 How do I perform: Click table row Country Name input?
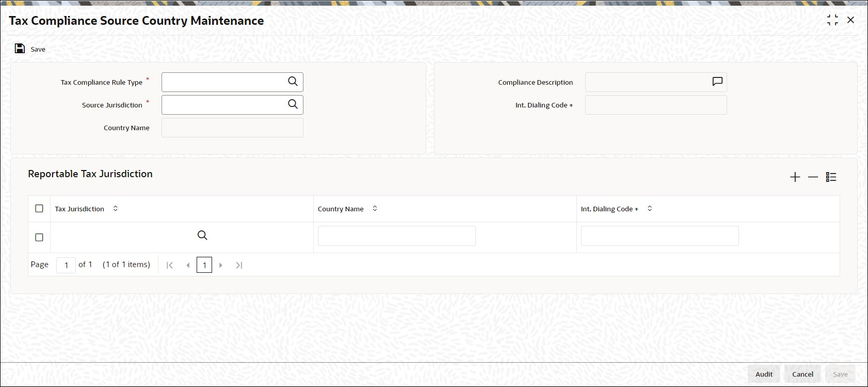click(x=397, y=236)
